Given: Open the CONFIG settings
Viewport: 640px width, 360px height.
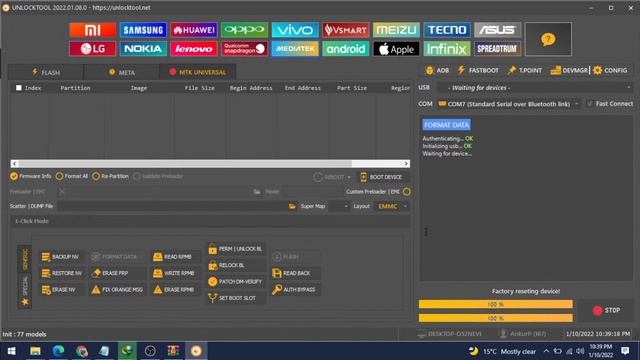Looking at the screenshot, I should [x=610, y=70].
